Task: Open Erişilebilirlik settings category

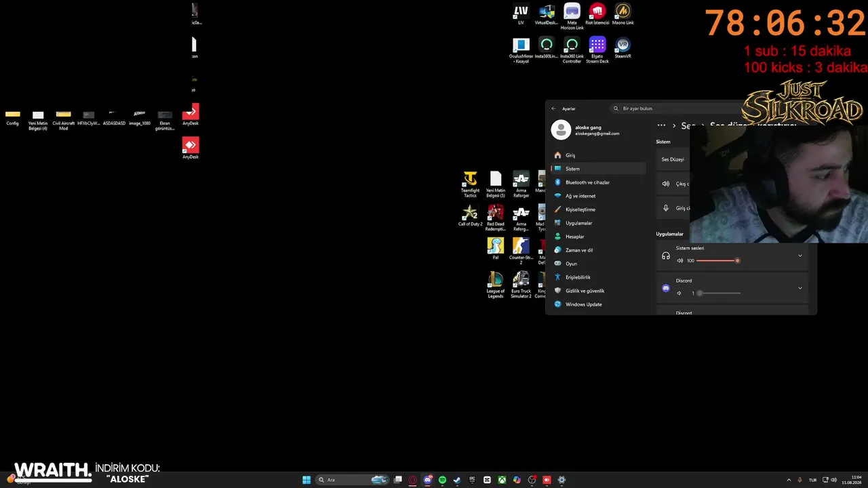Action: [599, 277]
